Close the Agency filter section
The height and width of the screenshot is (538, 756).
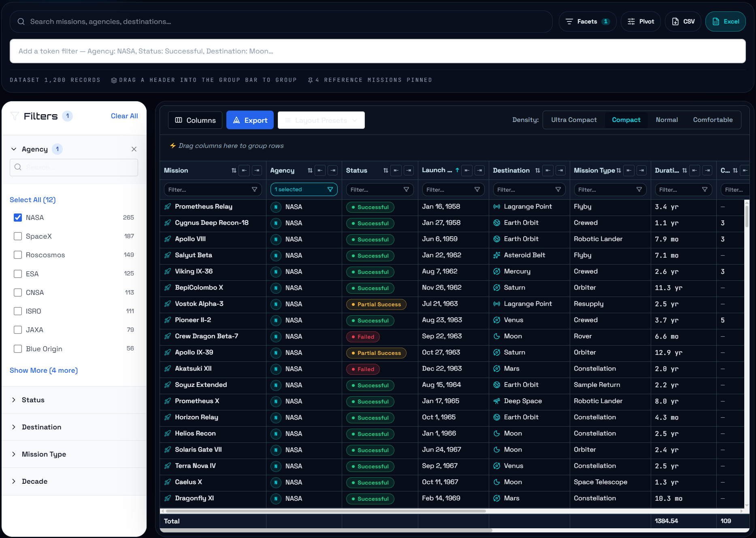134,149
